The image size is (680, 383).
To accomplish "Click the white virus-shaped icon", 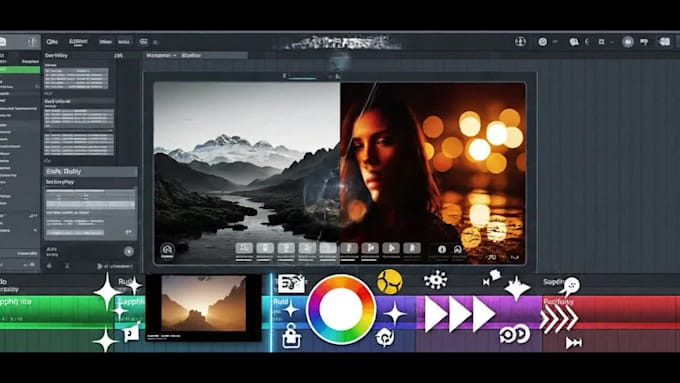I will [435, 280].
